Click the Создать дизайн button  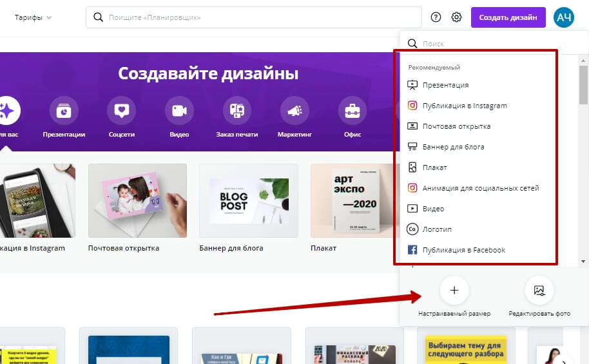click(508, 17)
